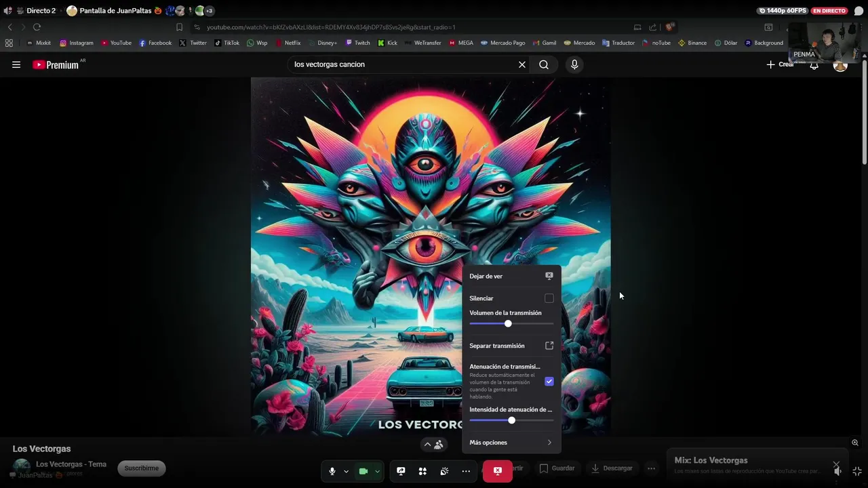
Task: Open browser apps grid icon
Action: click(9, 43)
